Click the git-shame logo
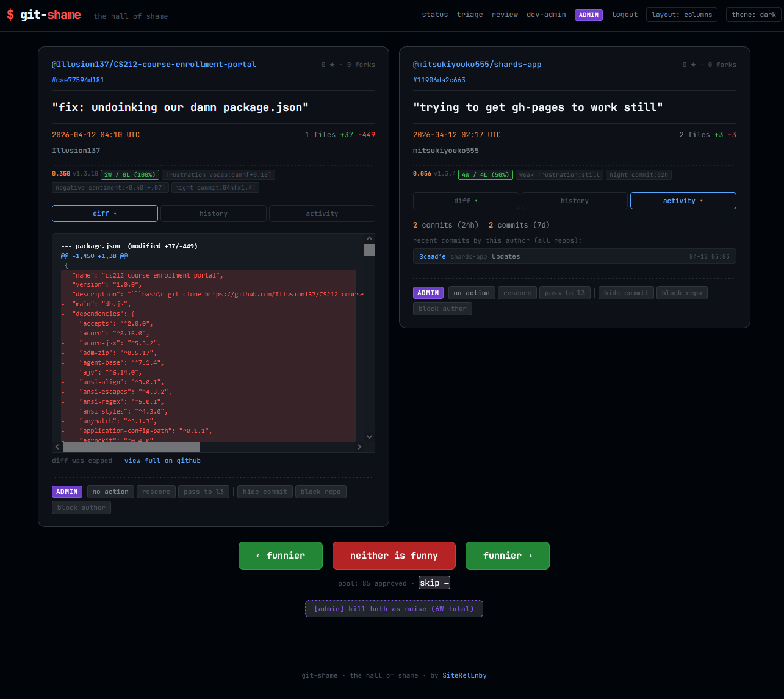784x699 pixels. click(43, 15)
